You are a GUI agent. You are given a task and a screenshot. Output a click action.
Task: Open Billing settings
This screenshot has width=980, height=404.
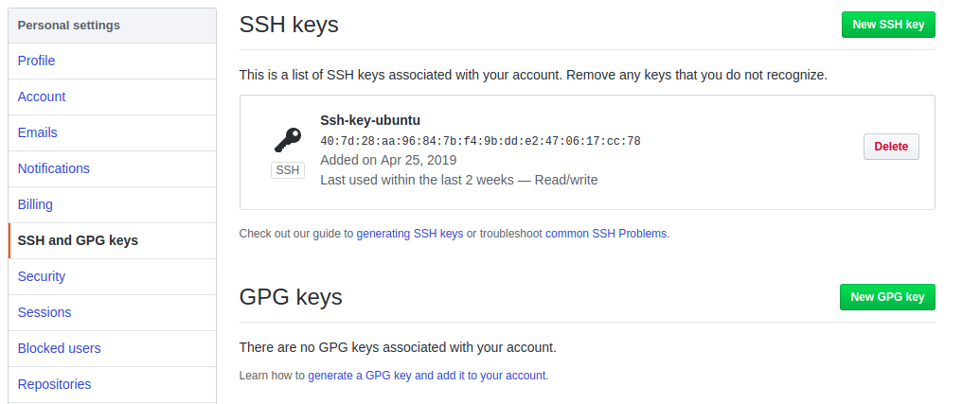(x=35, y=204)
